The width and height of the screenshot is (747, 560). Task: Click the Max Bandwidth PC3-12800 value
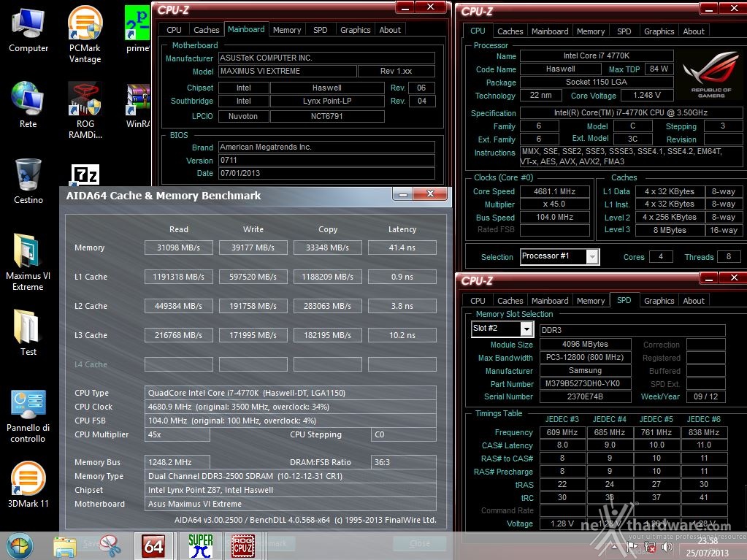tap(585, 358)
